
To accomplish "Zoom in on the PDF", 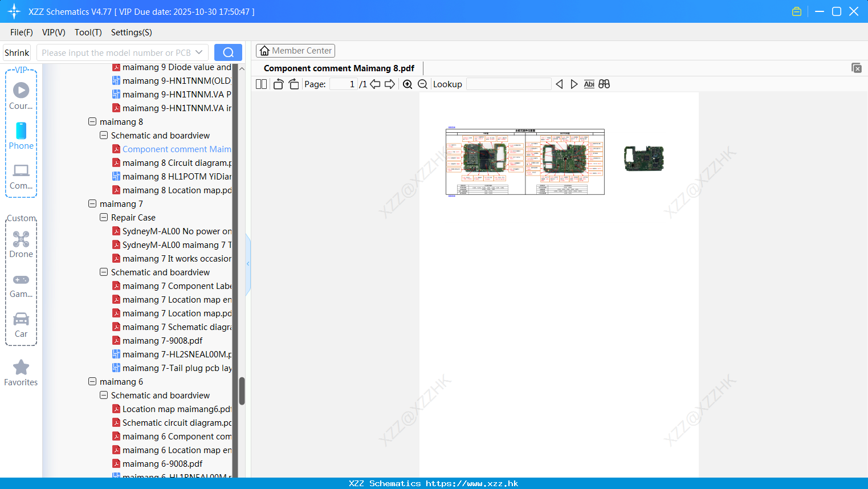I will 407,84.
